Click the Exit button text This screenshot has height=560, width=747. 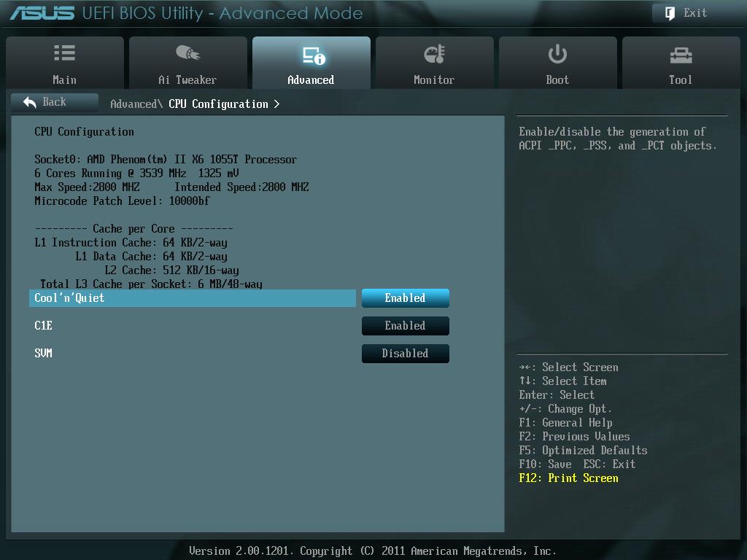click(695, 13)
